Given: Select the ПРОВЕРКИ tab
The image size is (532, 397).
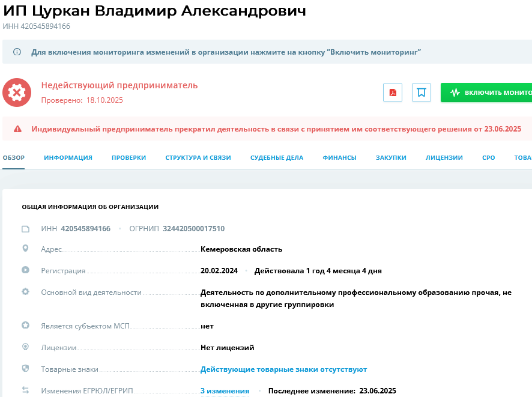Looking at the screenshot, I should pos(128,157).
